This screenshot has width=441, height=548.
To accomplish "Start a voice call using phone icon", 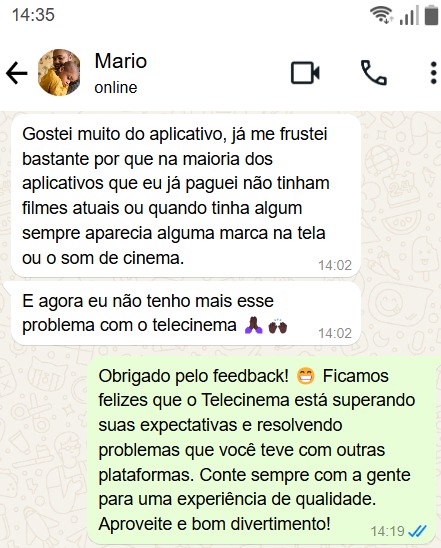I will click(x=374, y=73).
